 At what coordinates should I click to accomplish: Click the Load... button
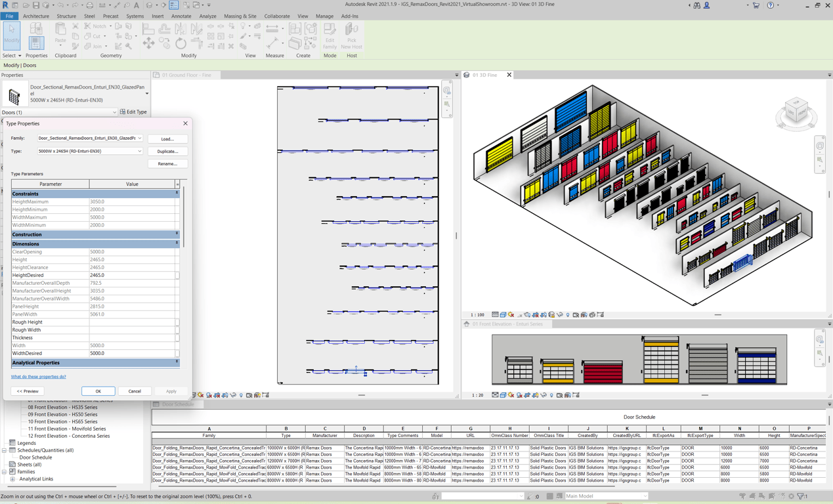tap(167, 139)
